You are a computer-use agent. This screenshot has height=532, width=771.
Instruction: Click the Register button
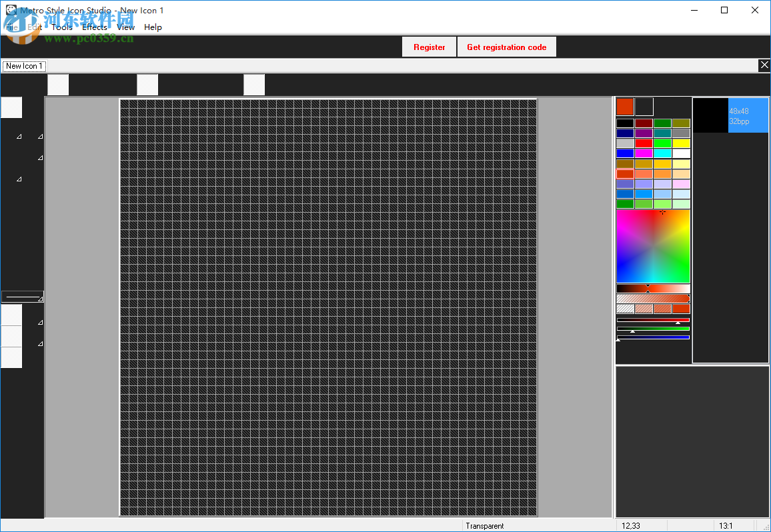click(x=430, y=47)
